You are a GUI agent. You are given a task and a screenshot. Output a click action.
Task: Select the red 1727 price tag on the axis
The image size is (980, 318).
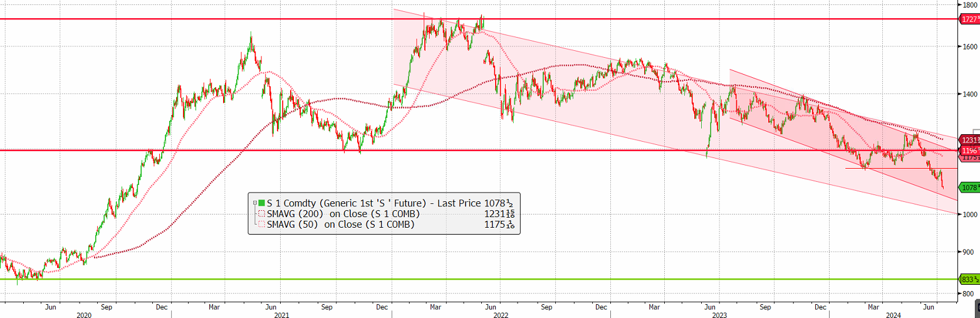(x=969, y=19)
